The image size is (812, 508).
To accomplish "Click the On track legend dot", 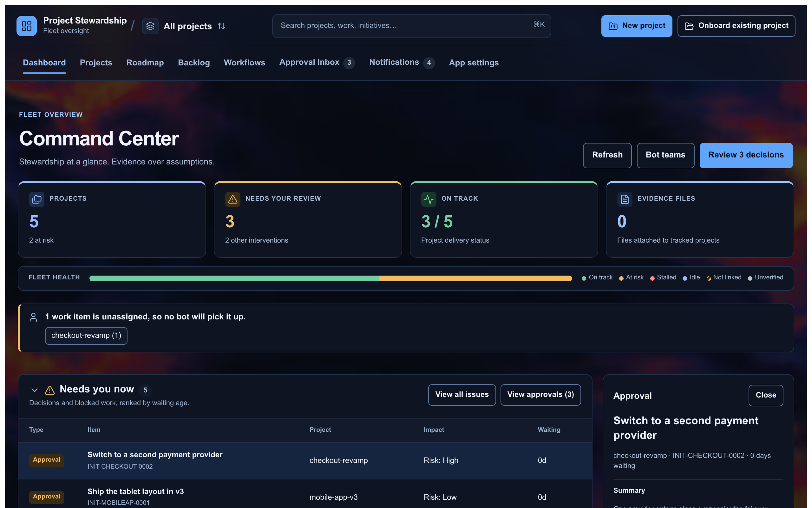I will pyautogui.click(x=584, y=278).
